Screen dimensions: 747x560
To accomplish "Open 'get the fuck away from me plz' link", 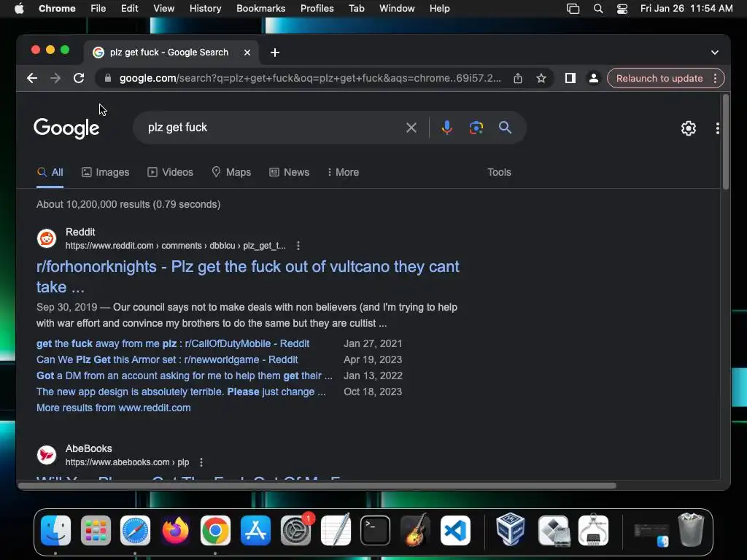I will (173, 344).
